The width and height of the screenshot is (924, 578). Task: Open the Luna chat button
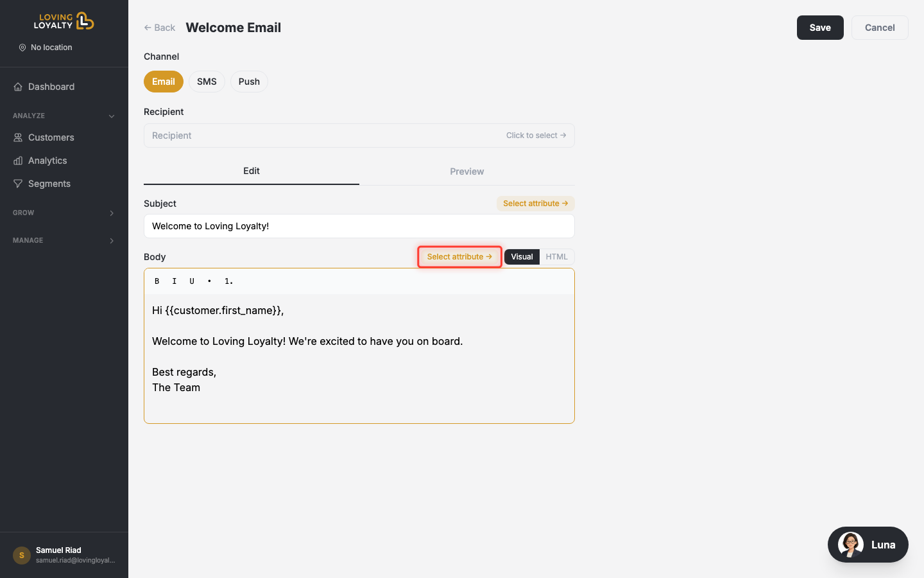[x=868, y=545]
